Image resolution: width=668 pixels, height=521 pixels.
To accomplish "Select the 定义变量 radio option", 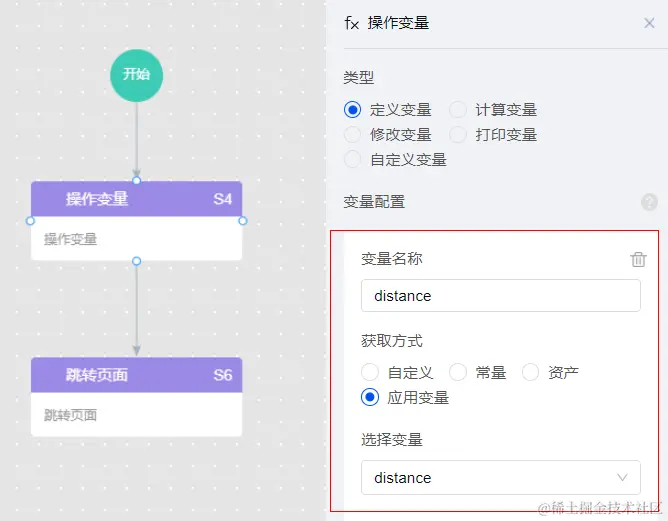I will [352, 110].
